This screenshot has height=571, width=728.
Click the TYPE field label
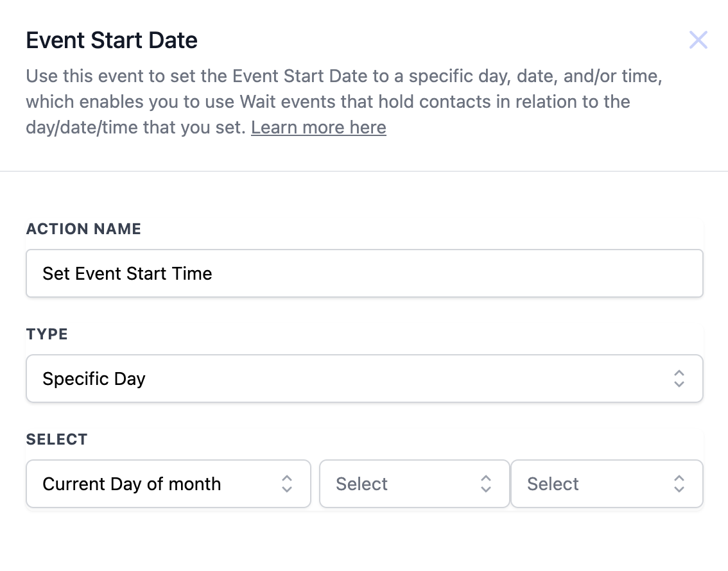(47, 334)
